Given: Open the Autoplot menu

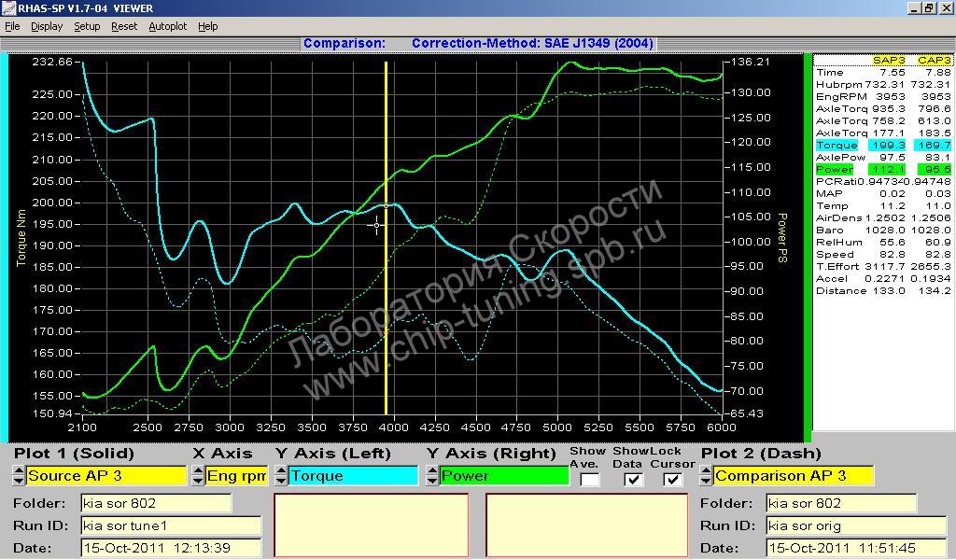Looking at the screenshot, I should coord(168,26).
